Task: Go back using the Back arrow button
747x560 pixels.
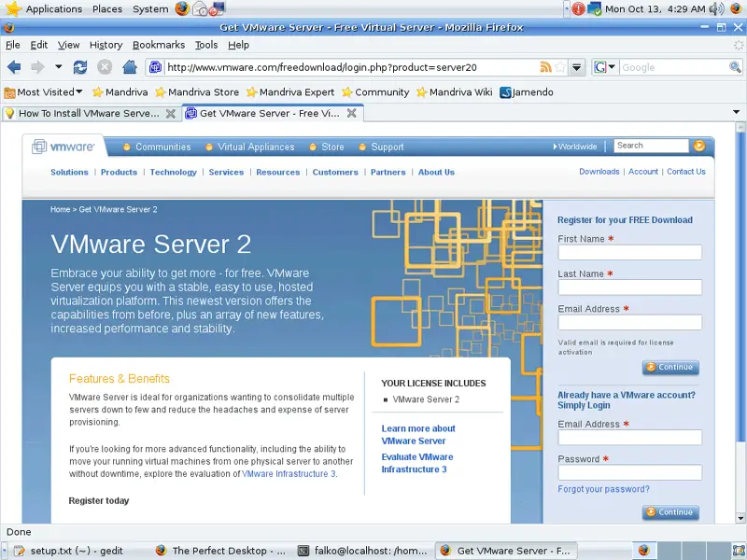Action: [14, 67]
